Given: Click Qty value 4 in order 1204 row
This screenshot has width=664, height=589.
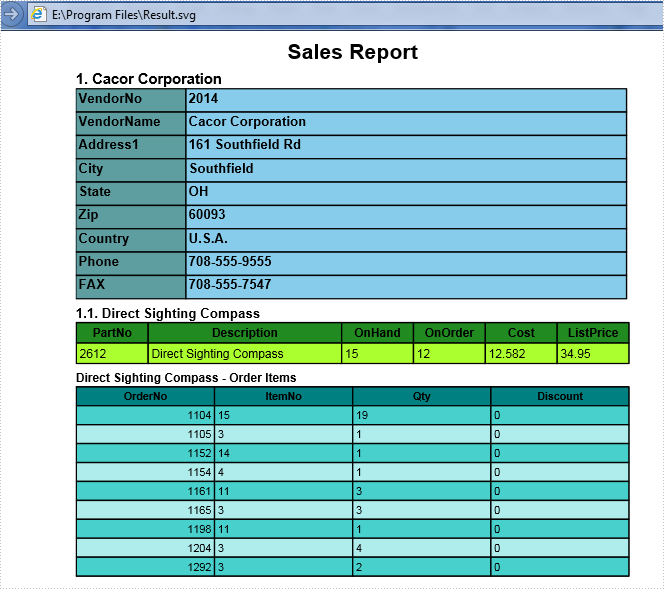Looking at the screenshot, I should tap(421, 548).
